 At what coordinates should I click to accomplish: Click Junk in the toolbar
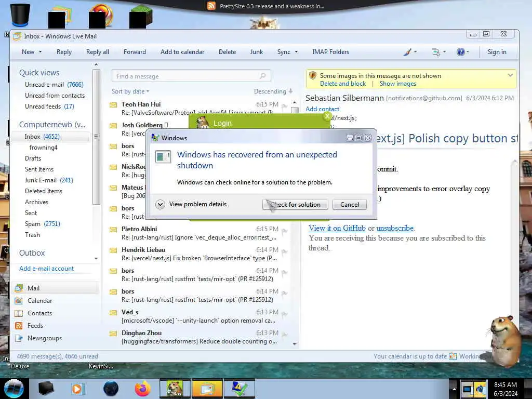(257, 52)
